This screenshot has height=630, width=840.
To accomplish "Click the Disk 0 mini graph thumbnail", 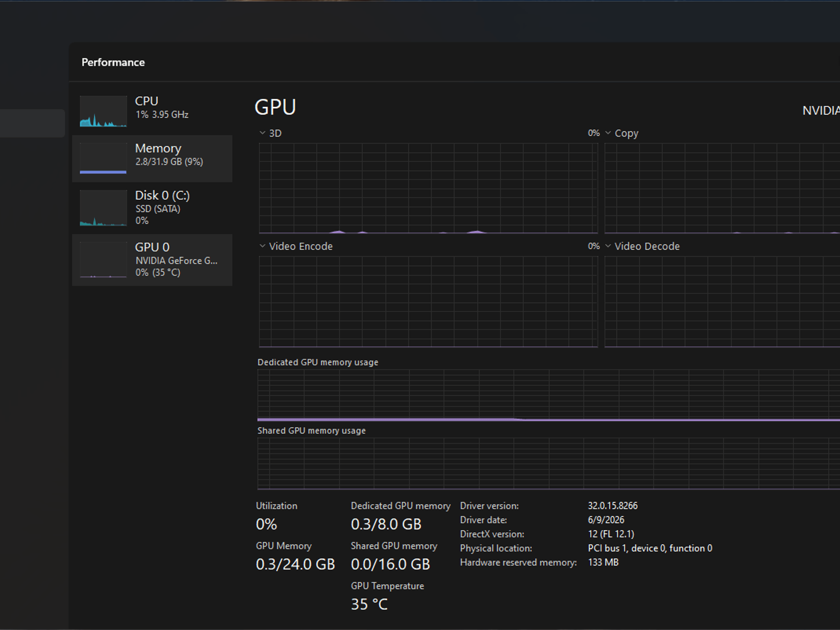I will (103, 208).
